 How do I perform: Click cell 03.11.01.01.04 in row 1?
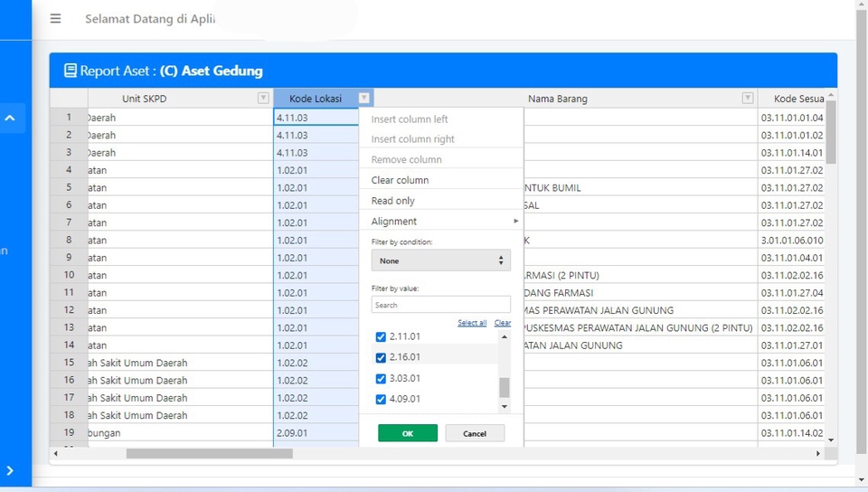point(792,118)
